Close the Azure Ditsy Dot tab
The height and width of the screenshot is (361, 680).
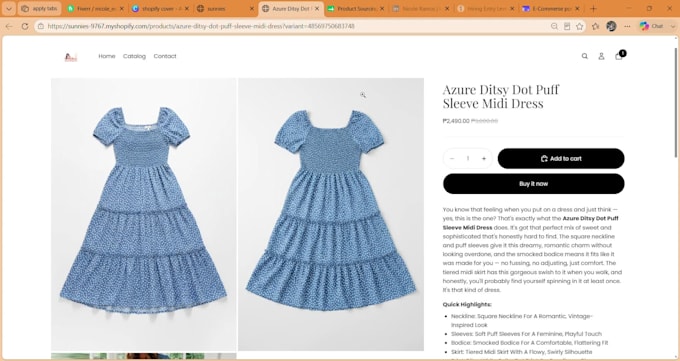click(x=317, y=9)
